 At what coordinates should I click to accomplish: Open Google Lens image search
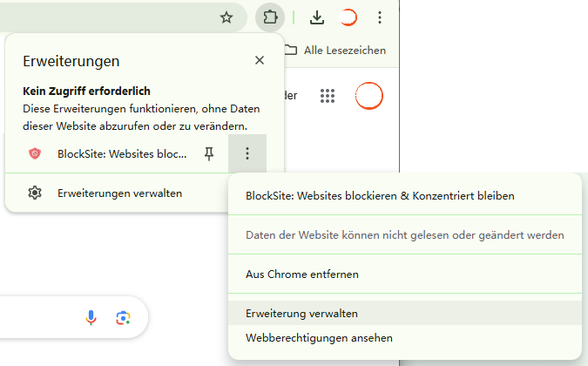pos(123,317)
